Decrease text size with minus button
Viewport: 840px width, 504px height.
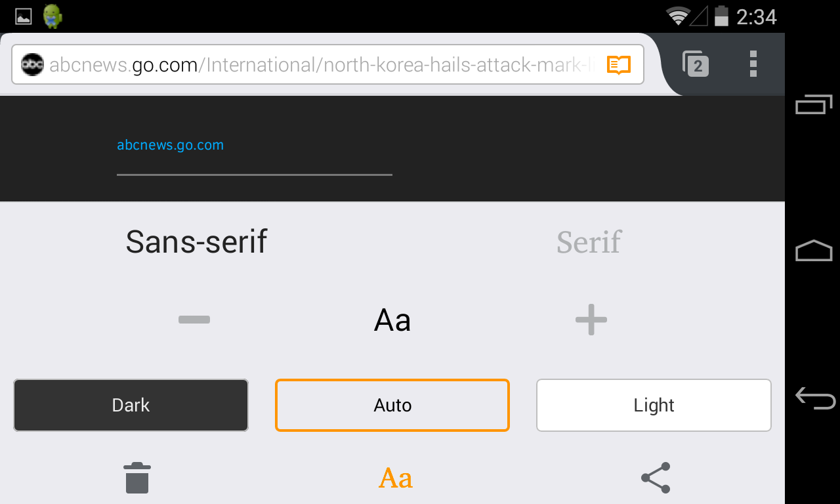[194, 320]
